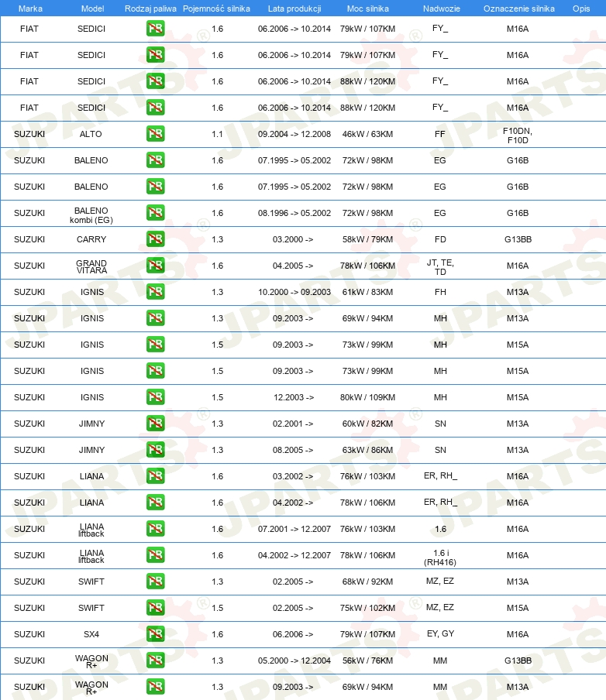606x700 pixels.
Task: Click the '07.2001 -> 12.2007' production years cell
Action: 294,529
